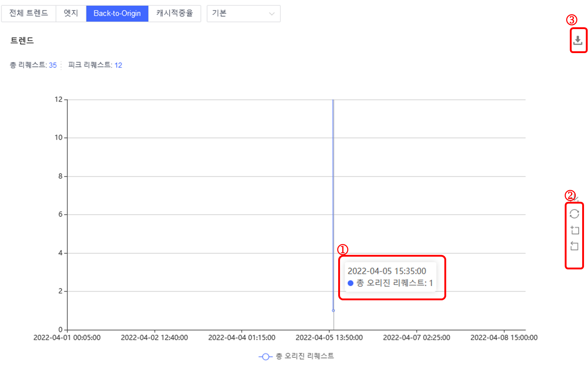This screenshot has height=369, width=588.
Task: Switch to the 전체 트렌드 tab
Action: pyautogui.click(x=29, y=13)
